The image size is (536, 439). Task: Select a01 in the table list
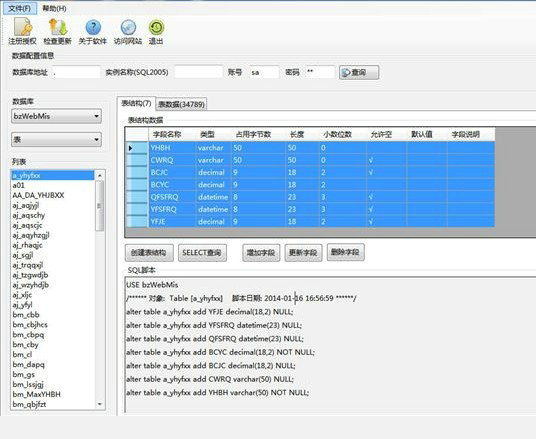(53, 185)
